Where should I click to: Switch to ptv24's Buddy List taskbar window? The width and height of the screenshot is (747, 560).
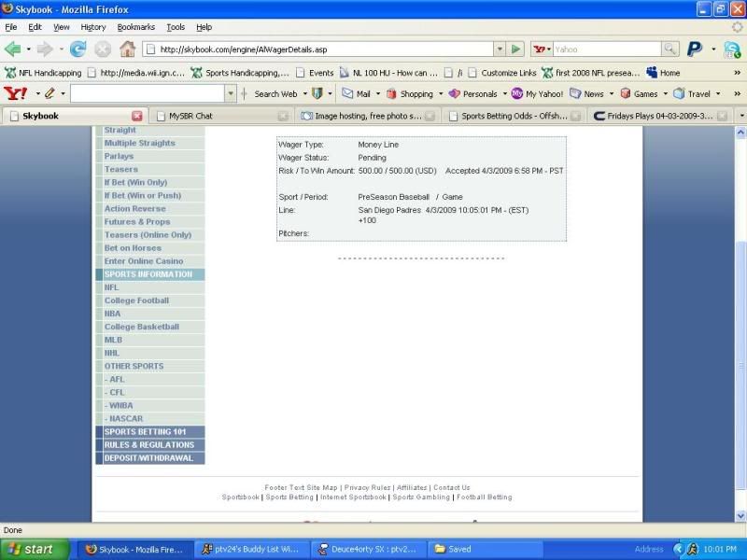click(252, 549)
